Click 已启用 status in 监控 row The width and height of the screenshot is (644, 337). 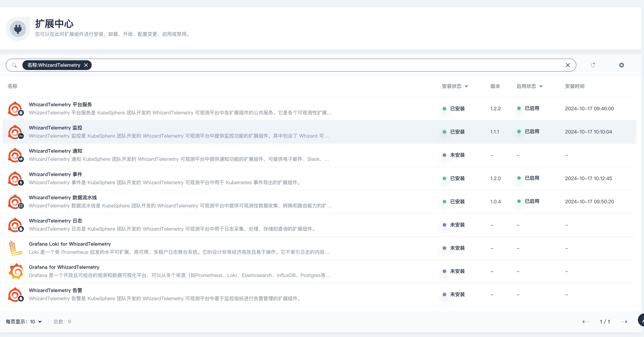point(528,132)
